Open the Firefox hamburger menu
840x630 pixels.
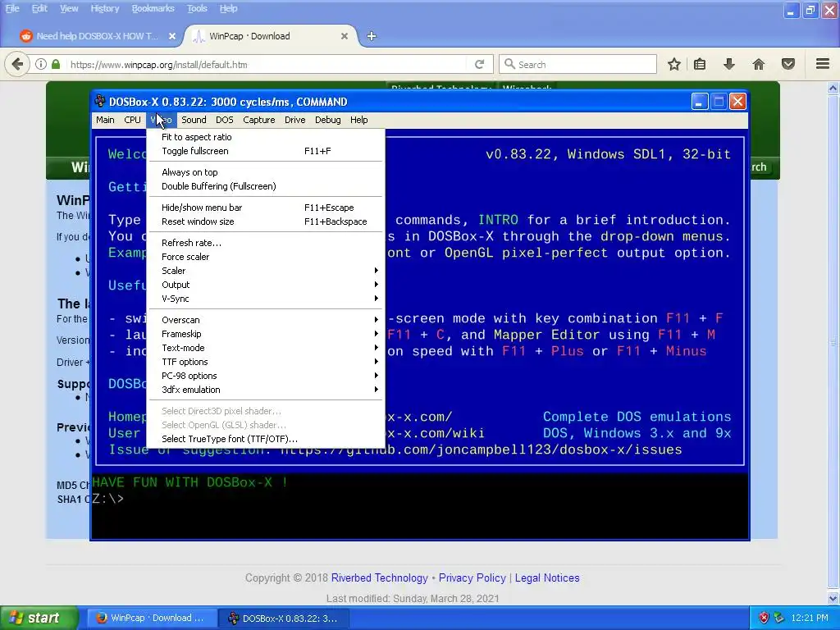point(823,64)
